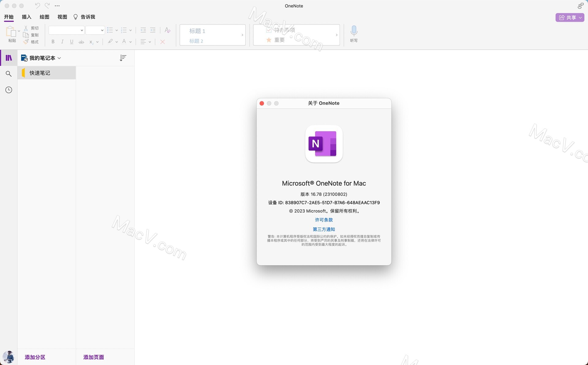Click the 版本 16.78 version text
Image resolution: width=588 pixels, height=365 pixels.
324,194
